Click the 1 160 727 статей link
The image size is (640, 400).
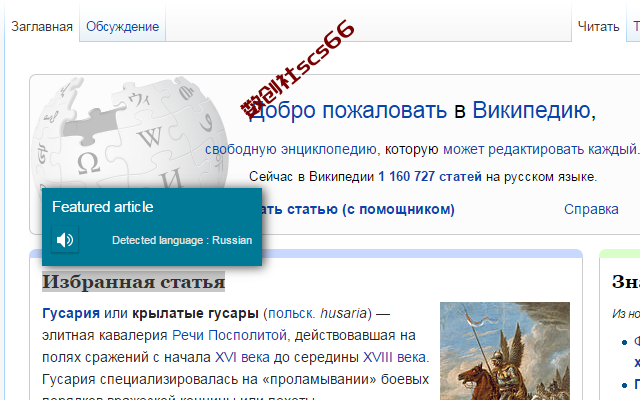(x=430, y=176)
